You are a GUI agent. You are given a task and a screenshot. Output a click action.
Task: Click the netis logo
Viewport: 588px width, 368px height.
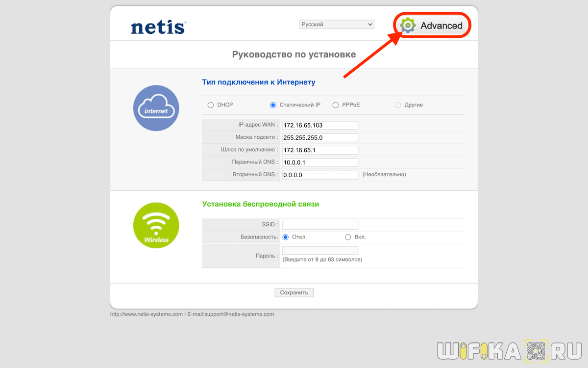(158, 26)
